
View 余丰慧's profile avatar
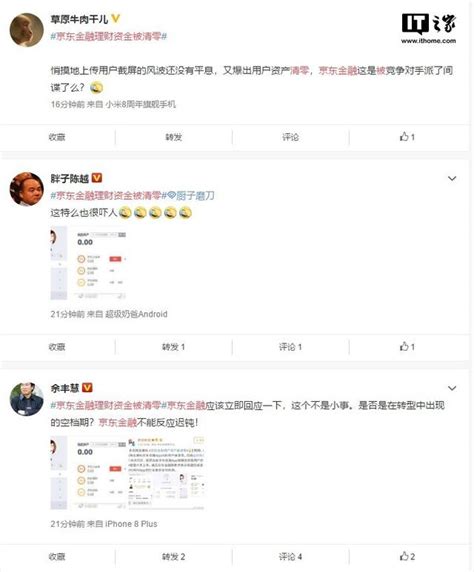[x=26, y=399]
